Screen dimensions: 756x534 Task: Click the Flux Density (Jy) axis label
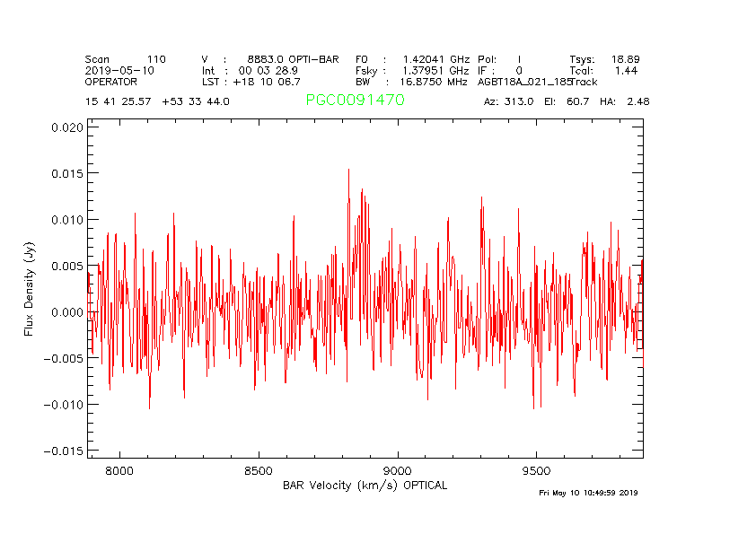point(29,291)
